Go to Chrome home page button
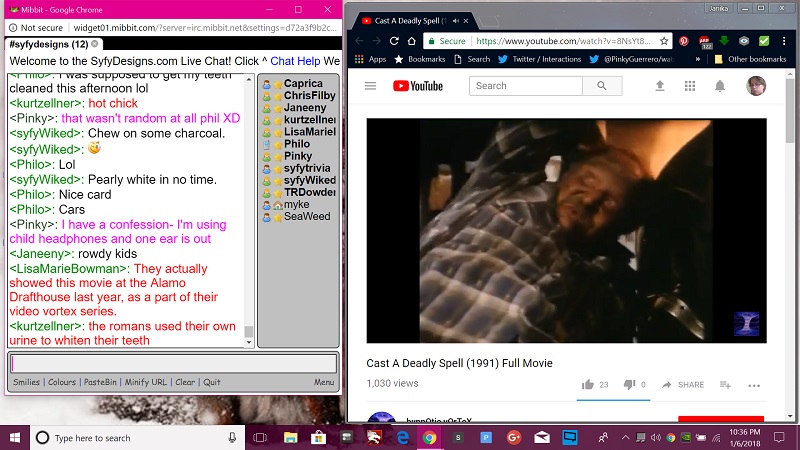This screenshot has height=450, width=800. (x=411, y=41)
